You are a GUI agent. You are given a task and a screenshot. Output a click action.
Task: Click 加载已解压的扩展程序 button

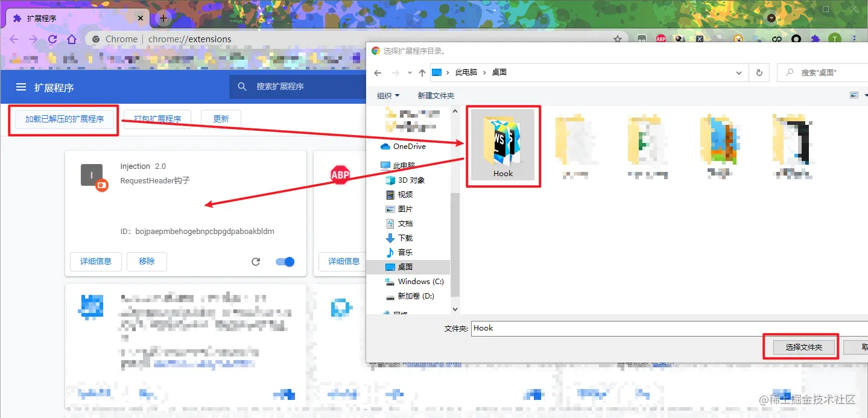pos(65,119)
